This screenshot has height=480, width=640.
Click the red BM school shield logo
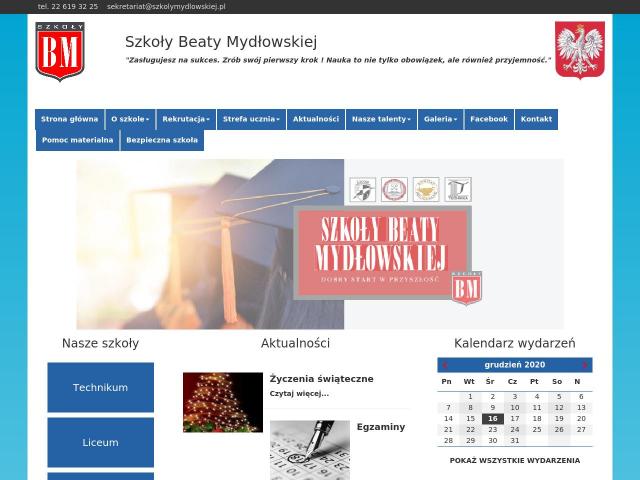point(60,51)
